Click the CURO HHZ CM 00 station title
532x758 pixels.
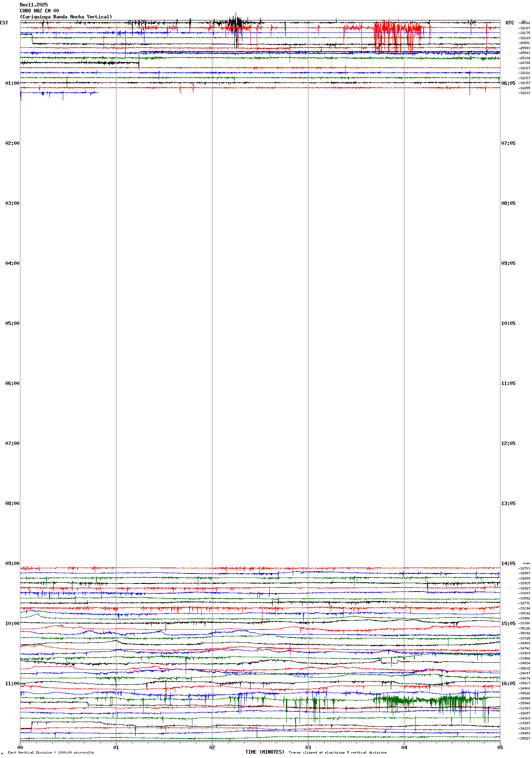pos(39,11)
